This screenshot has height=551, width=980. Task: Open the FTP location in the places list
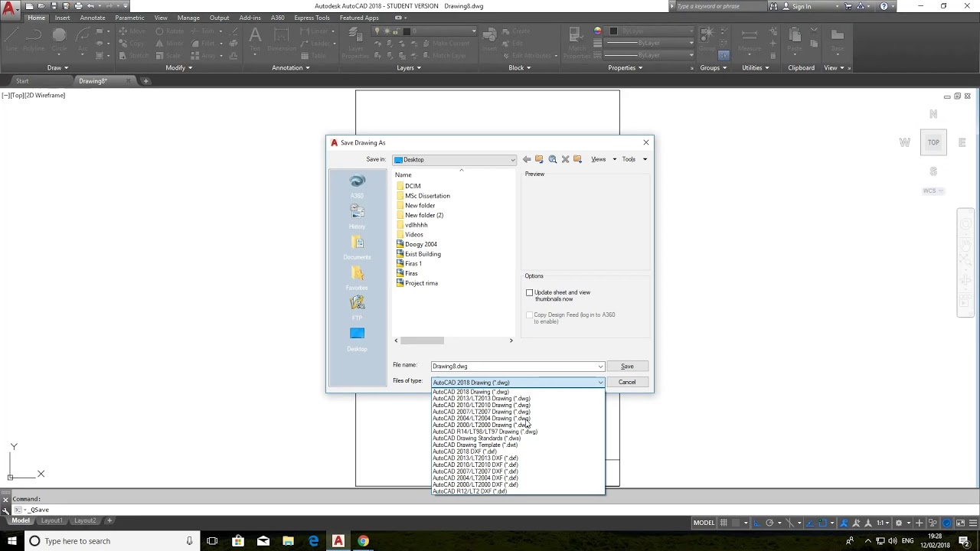tap(357, 308)
